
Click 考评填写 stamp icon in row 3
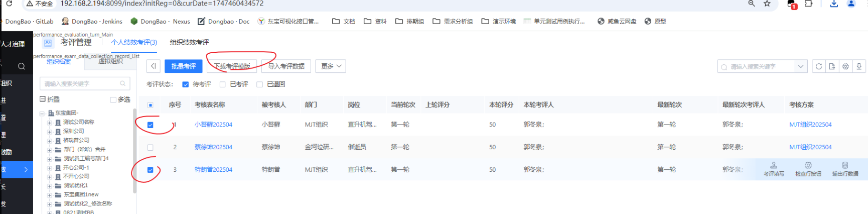(774, 165)
